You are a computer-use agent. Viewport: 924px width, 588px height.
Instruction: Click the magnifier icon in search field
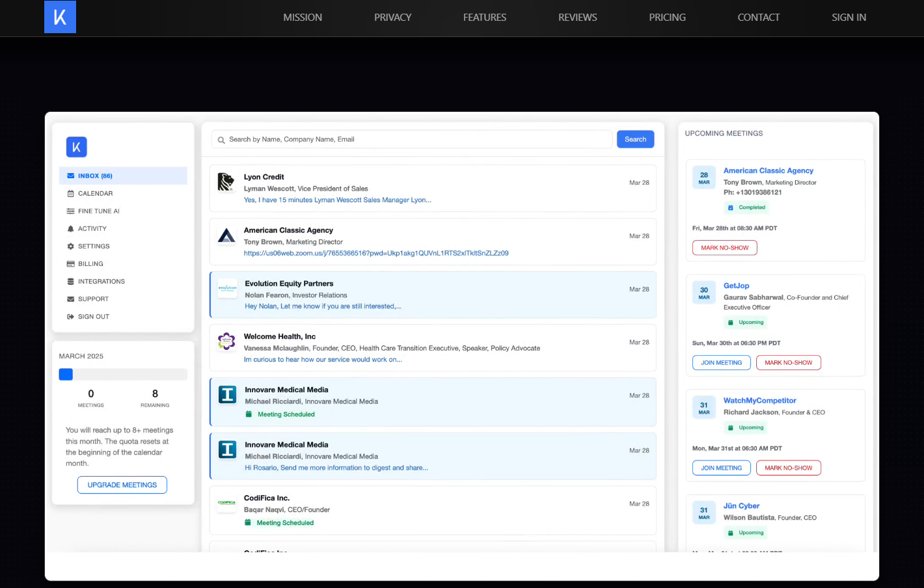point(221,140)
